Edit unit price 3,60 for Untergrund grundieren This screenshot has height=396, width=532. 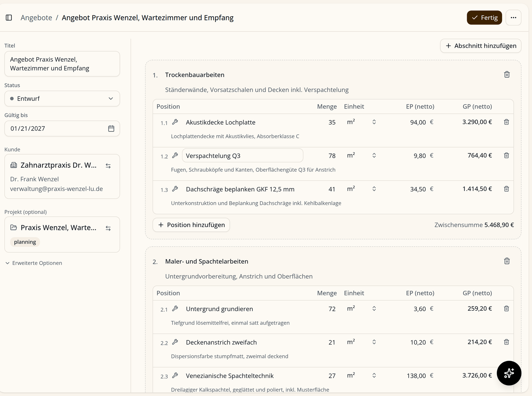point(420,309)
